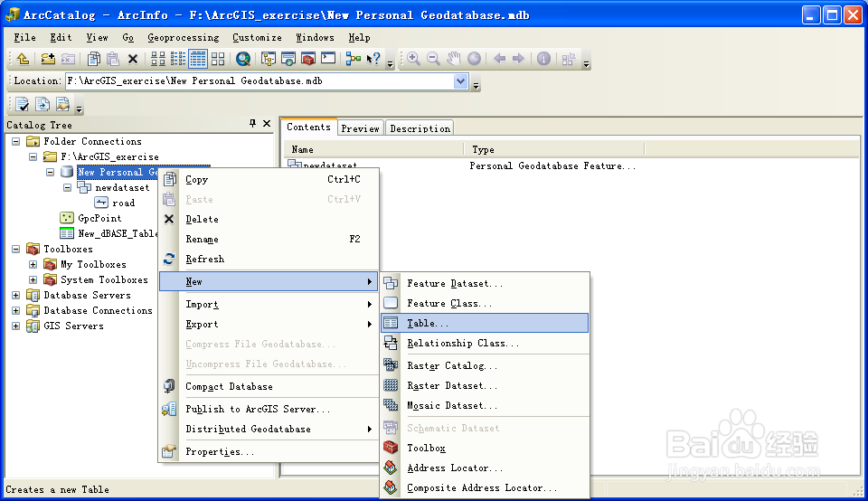Open the Geoprocessing menu
Screen dimensions: 868x501
tap(184, 38)
